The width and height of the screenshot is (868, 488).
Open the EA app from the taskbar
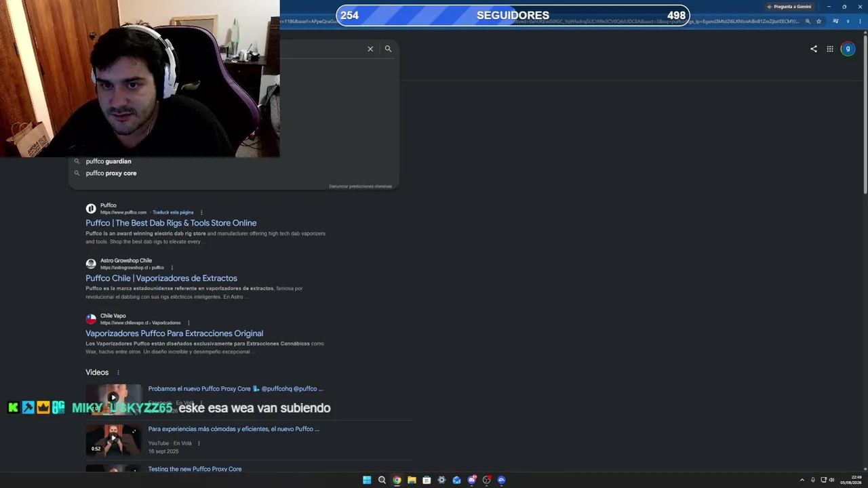coord(501,480)
